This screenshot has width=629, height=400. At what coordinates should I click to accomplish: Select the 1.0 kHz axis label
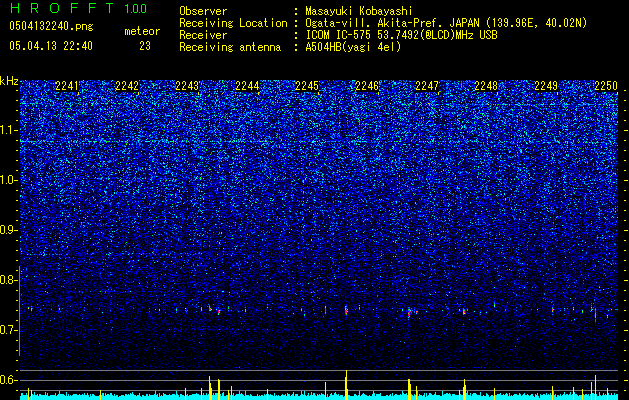pos(8,180)
